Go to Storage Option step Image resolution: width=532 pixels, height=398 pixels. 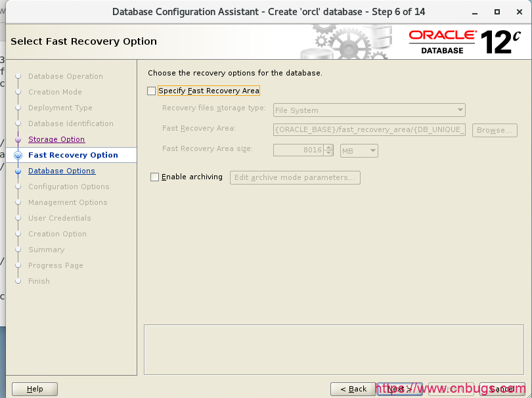pyautogui.click(x=56, y=139)
